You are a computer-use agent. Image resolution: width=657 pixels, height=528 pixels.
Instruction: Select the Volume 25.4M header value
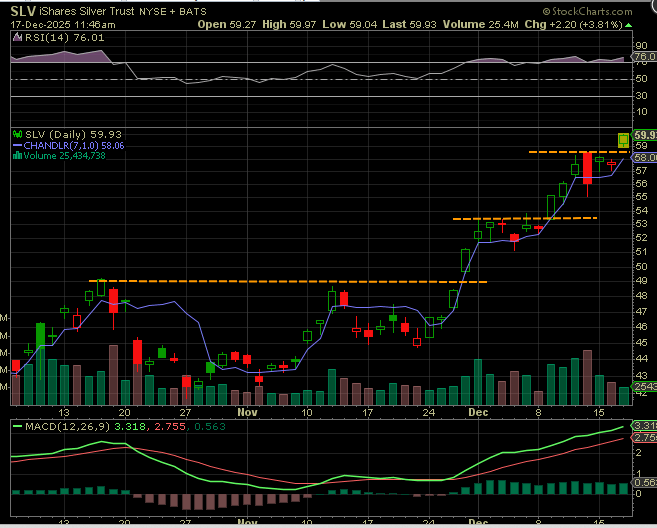click(x=481, y=24)
